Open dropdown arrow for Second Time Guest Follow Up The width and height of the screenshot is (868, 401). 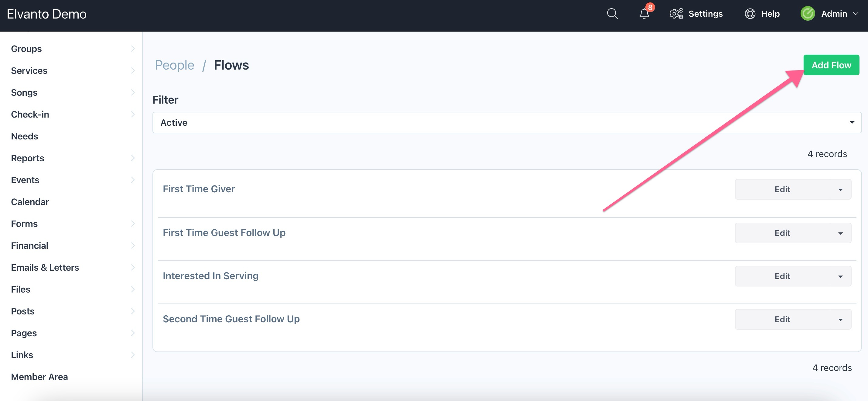coord(840,320)
